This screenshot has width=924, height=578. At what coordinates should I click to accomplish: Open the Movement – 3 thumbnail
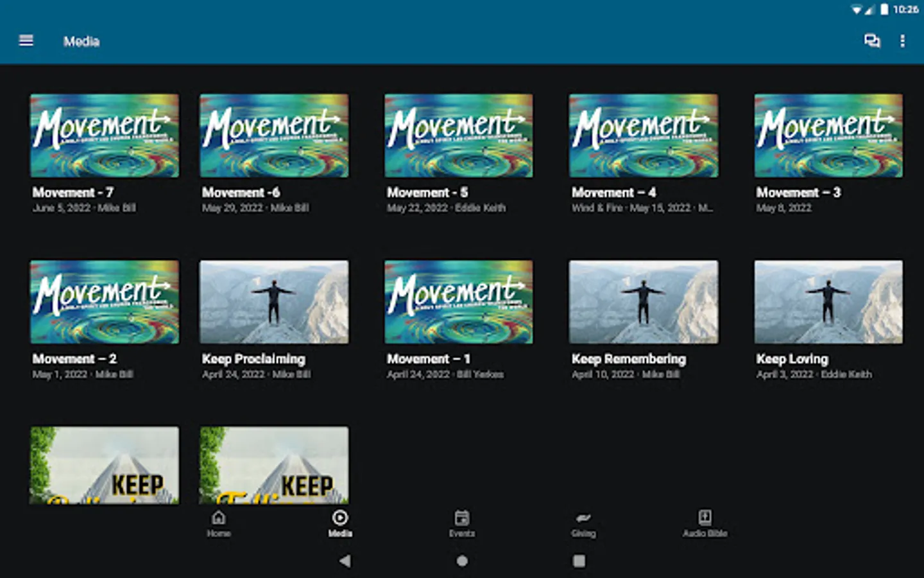(828, 136)
